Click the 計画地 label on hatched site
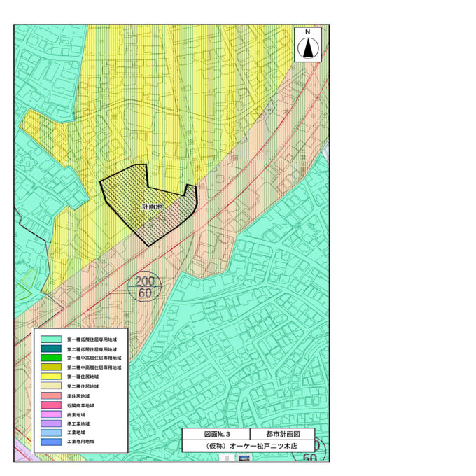Image resolution: width=476 pixels, height=476 pixels. click(153, 206)
